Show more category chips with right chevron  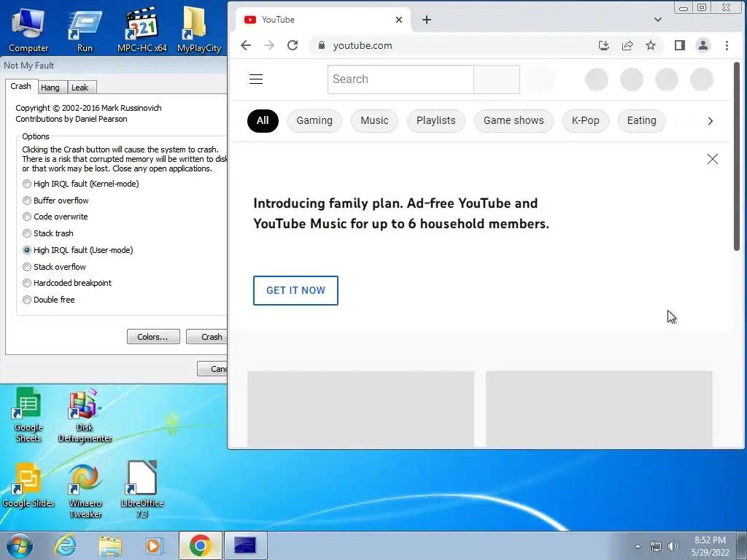tap(711, 121)
